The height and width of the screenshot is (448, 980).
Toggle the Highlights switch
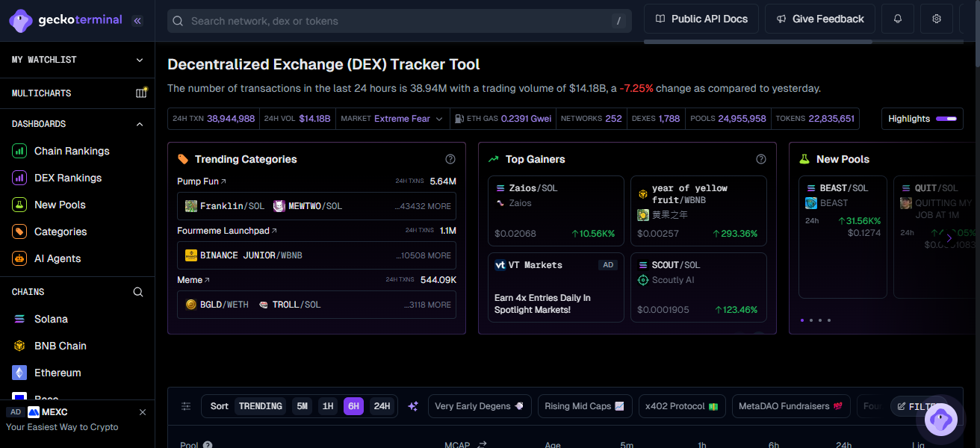pos(946,119)
